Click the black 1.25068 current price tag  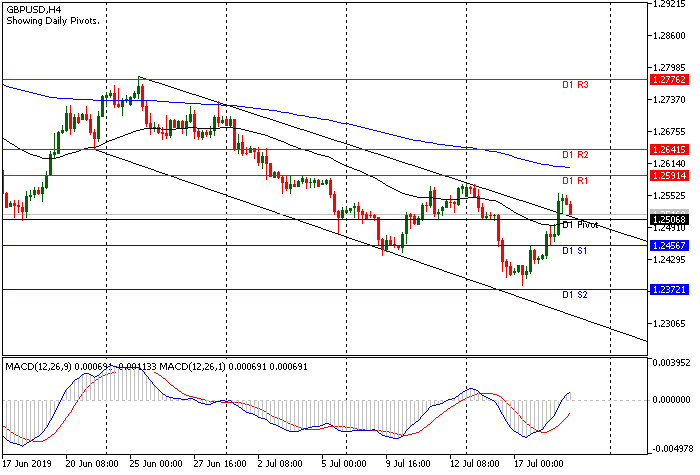pyautogui.click(x=667, y=218)
